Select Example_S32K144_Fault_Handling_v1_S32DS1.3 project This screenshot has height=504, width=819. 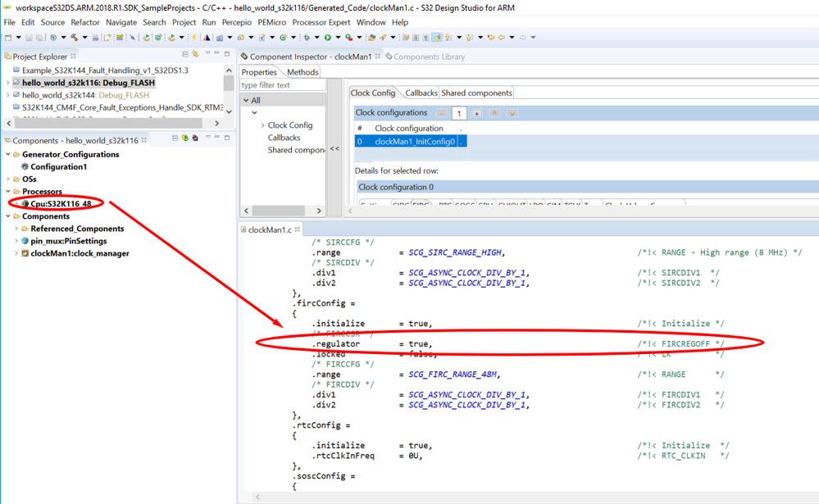click(x=105, y=70)
